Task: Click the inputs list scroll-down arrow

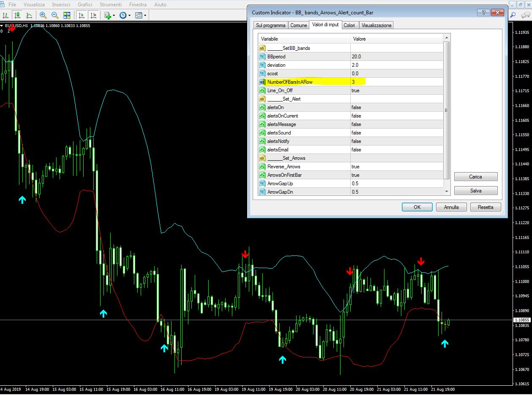Action: (447, 192)
